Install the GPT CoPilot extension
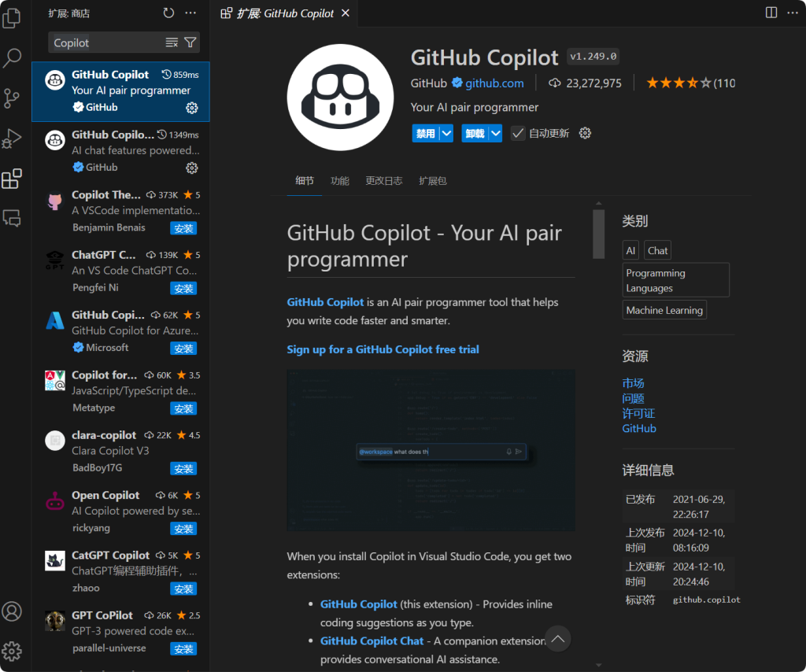 click(183, 649)
